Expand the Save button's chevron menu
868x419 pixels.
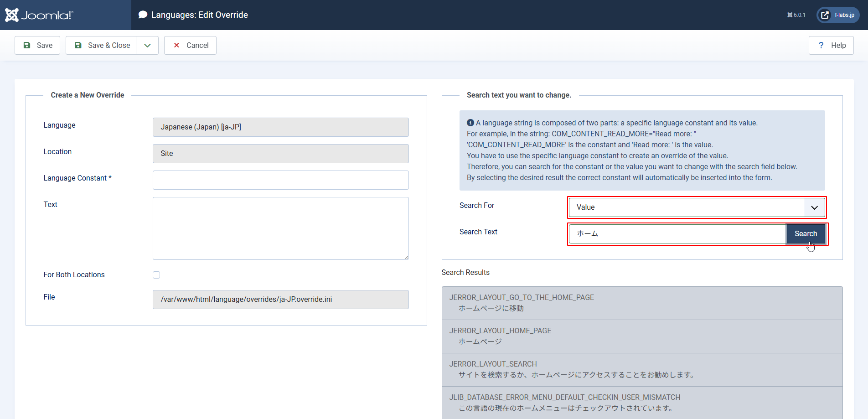[147, 45]
